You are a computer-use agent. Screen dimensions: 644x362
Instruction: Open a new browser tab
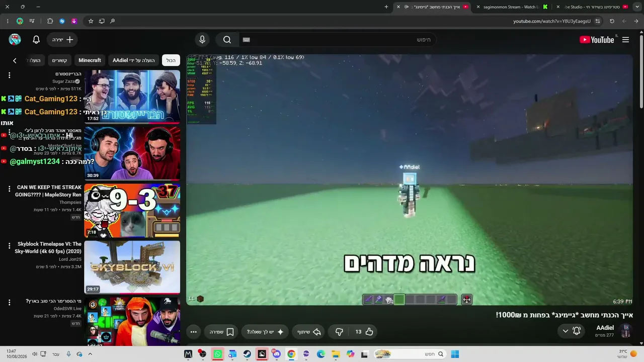pyautogui.click(x=386, y=7)
